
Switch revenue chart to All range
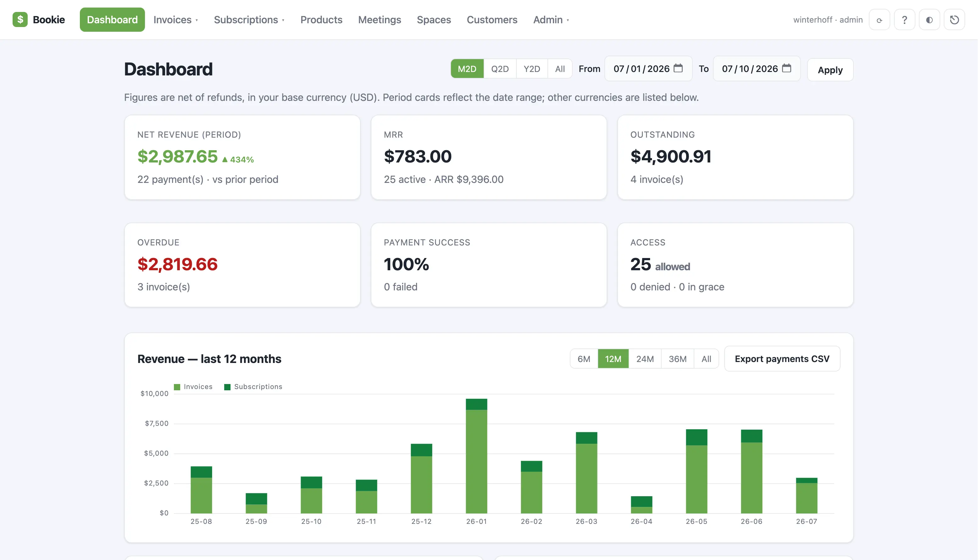(706, 359)
